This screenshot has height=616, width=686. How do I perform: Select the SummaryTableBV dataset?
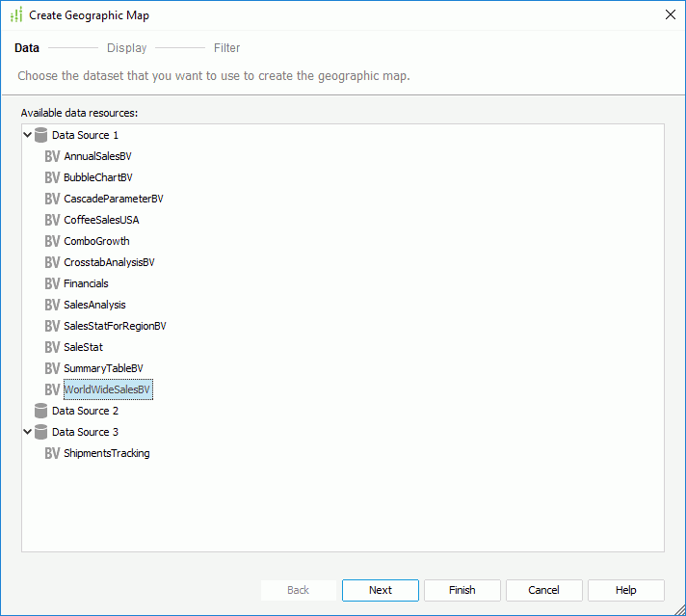coord(104,368)
